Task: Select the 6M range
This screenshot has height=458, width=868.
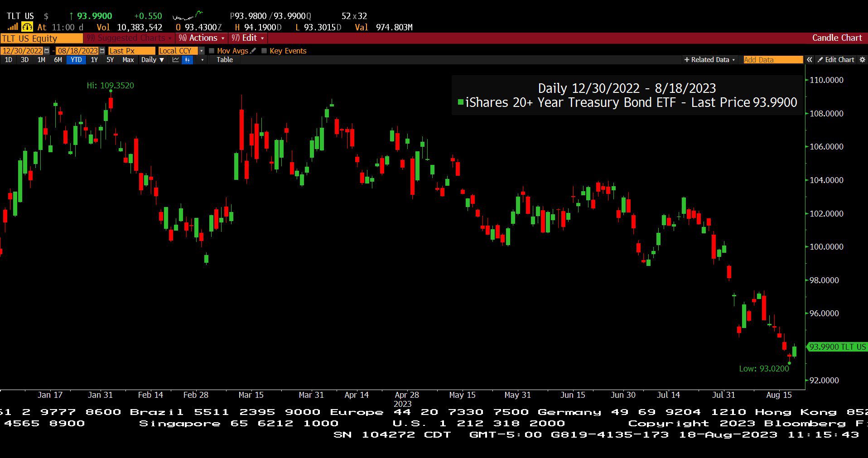Action: coord(58,60)
